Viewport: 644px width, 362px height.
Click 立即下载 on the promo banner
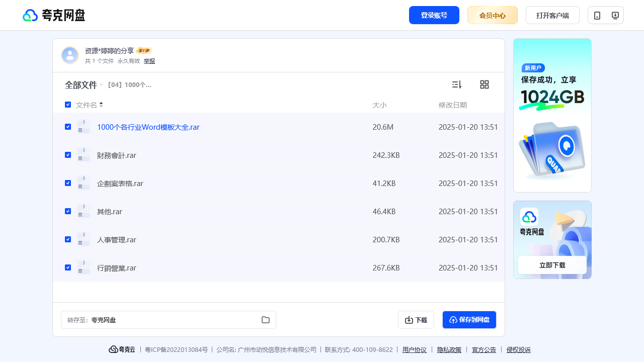pyautogui.click(x=552, y=265)
